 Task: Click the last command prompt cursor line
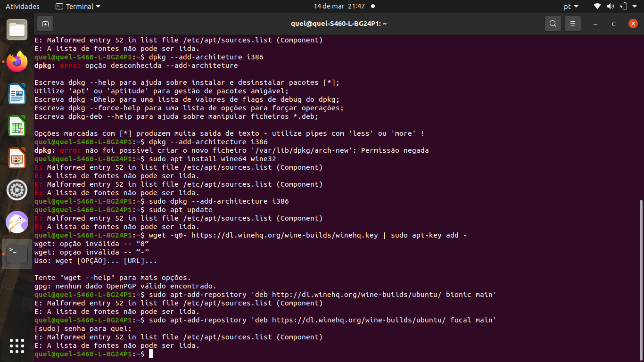click(94, 354)
